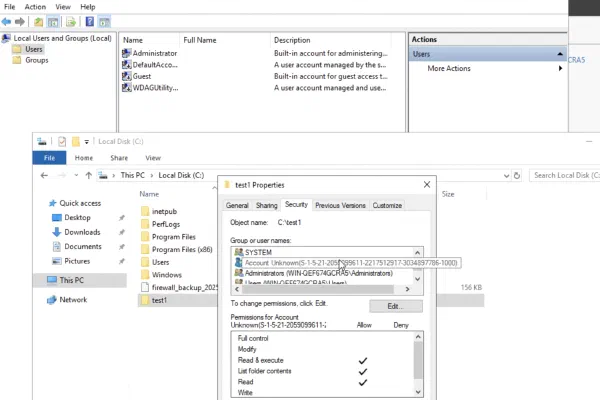Click the Forward arrow in the MMC toolbar
This screenshot has width=600, height=400.
[20, 22]
